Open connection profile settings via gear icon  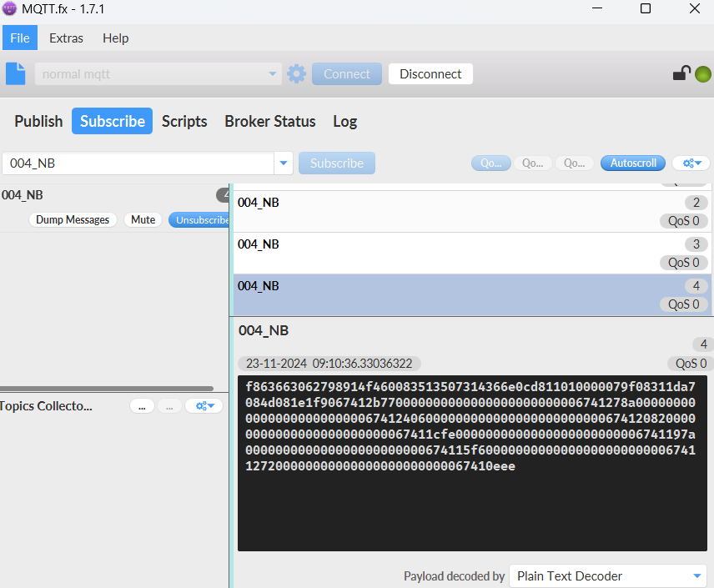296,73
